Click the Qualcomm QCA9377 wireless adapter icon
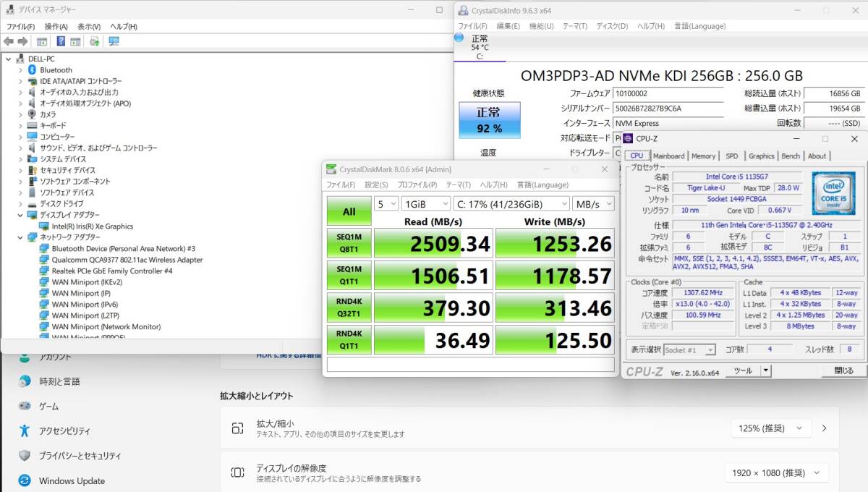Viewport: 868px width, 492px height. (x=44, y=259)
